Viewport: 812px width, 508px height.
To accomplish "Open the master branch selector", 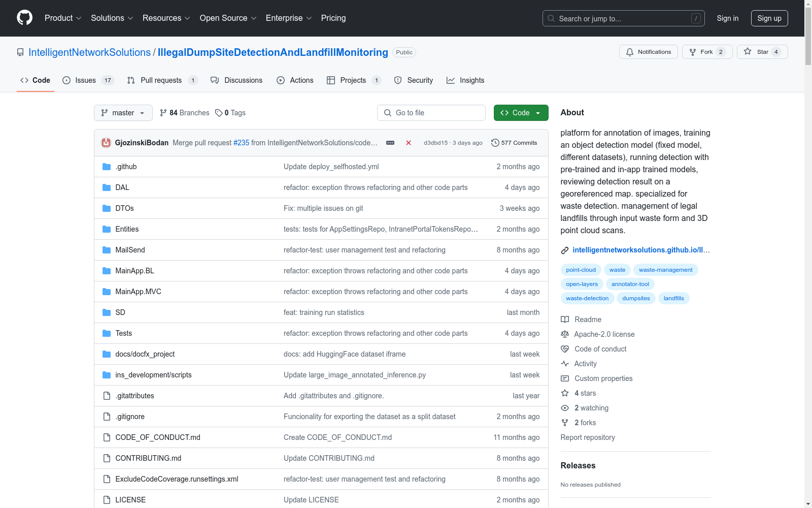I will [123, 113].
